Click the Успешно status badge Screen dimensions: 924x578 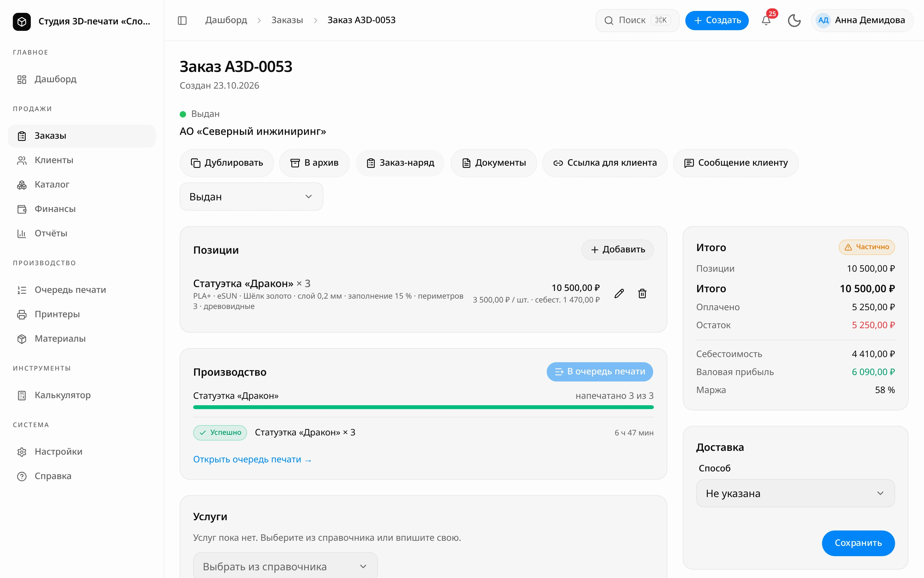point(220,433)
